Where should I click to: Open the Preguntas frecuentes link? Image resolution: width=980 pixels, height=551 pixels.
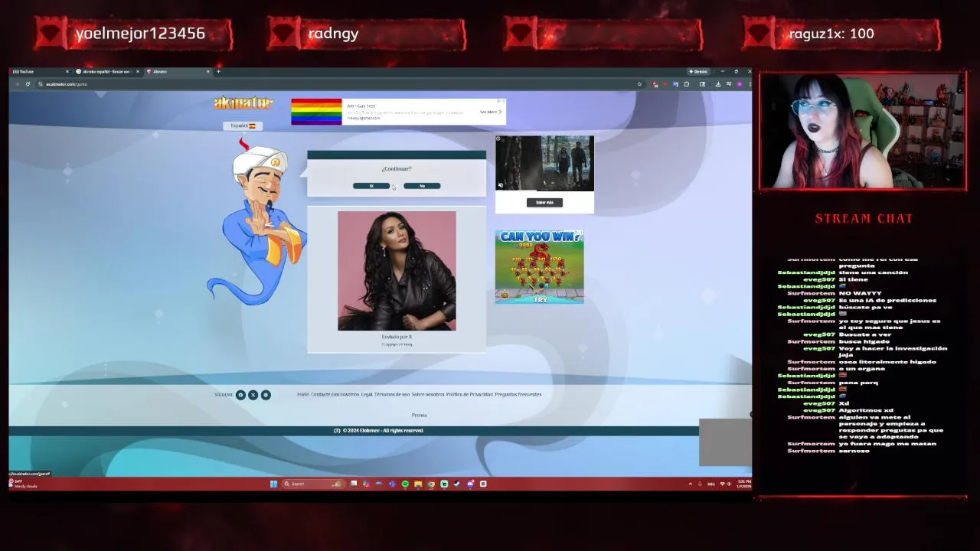click(518, 395)
